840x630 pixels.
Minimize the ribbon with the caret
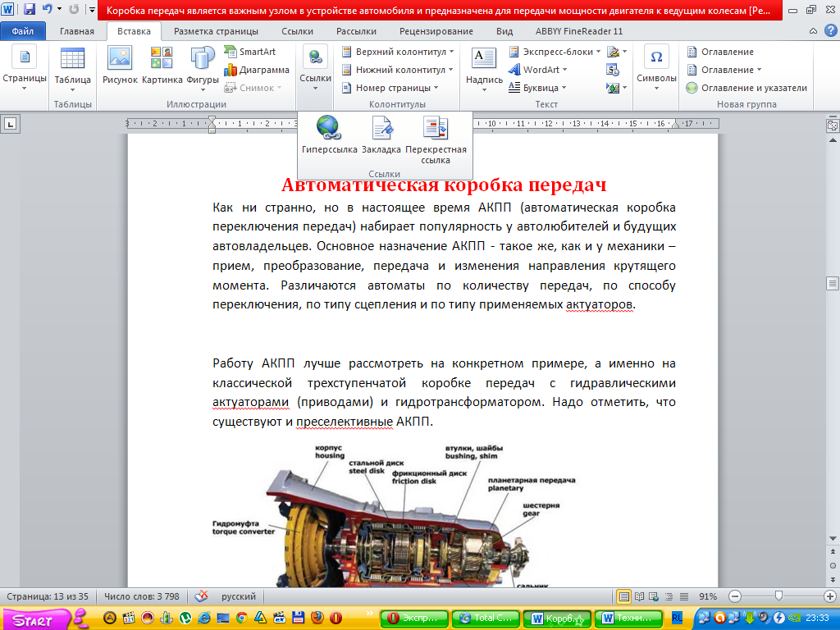coord(813,31)
